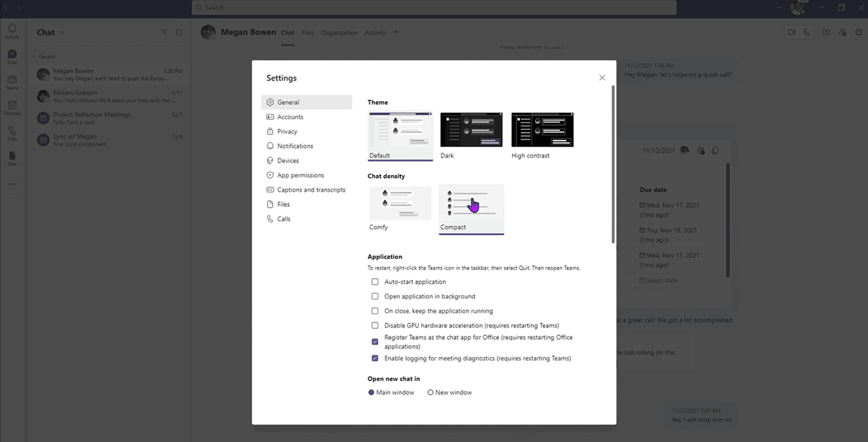868x442 pixels.
Task: Click the Search box at the top
Action: (x=434, y=8)
